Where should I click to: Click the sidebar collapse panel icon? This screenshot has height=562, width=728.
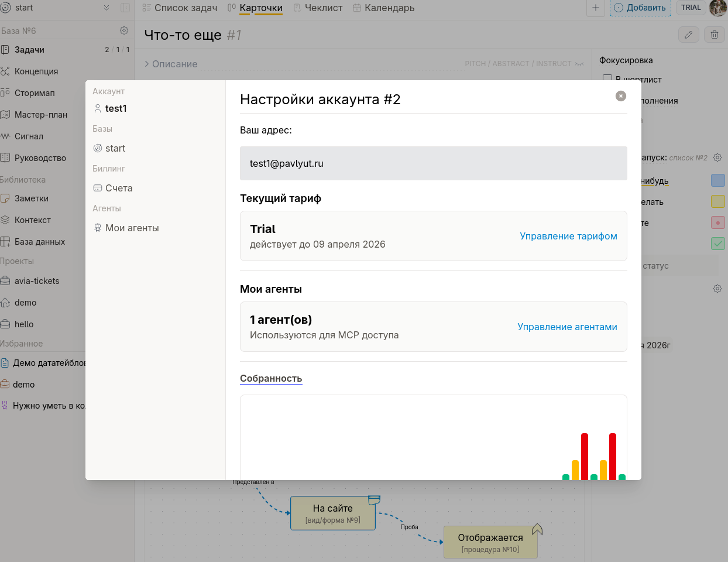tap(125, 8)
